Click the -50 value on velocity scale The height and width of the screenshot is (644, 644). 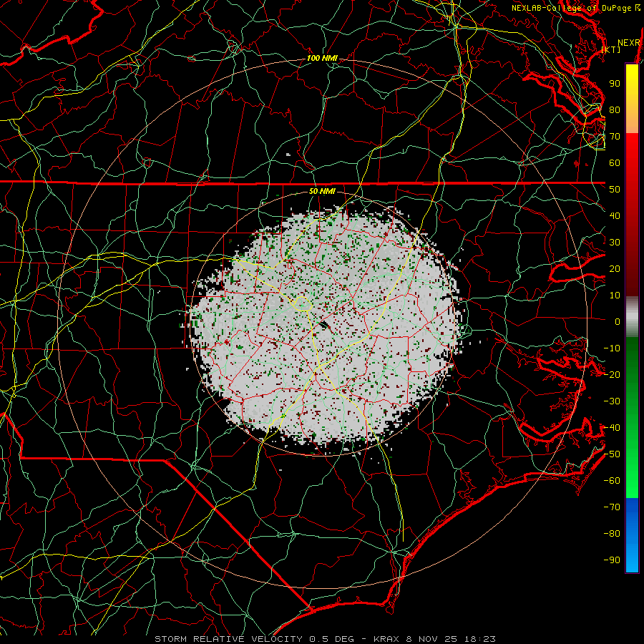612,454
